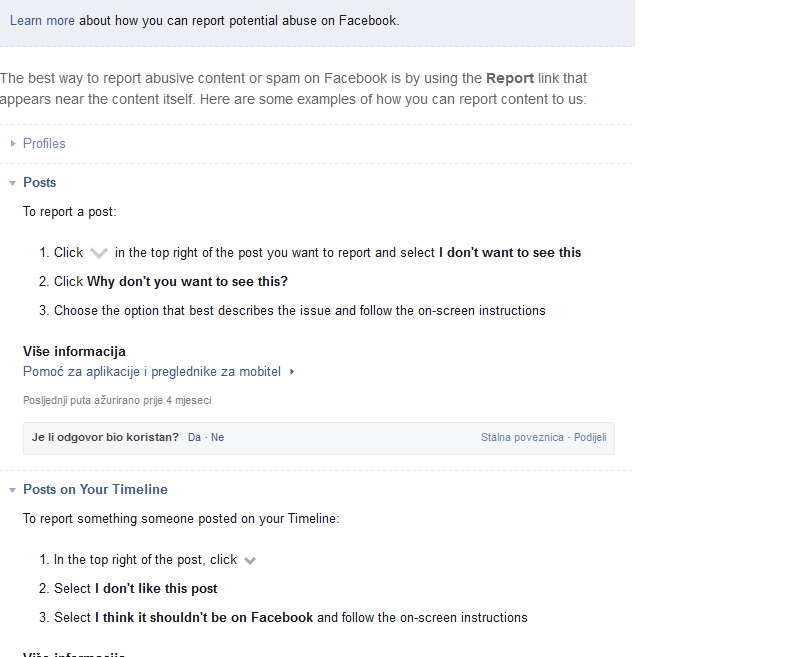Open the Stalna poveznica permalink
The image size is (802, 657).
click(522, 438)
